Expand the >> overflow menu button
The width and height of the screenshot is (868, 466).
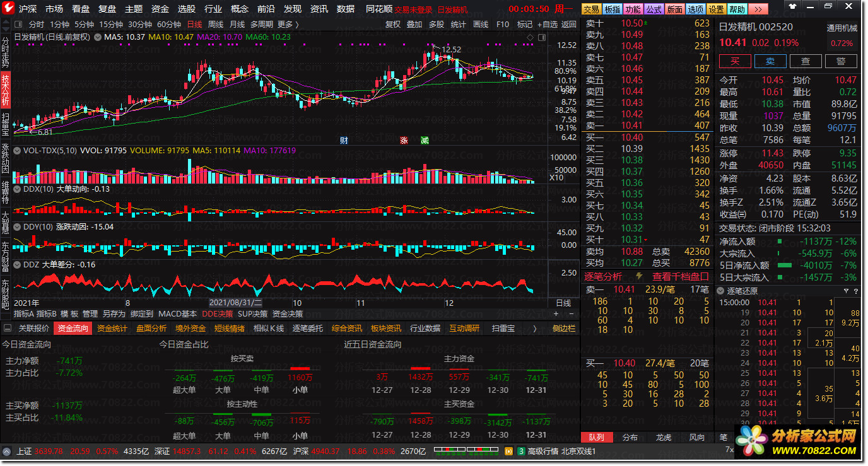[758, 9]
